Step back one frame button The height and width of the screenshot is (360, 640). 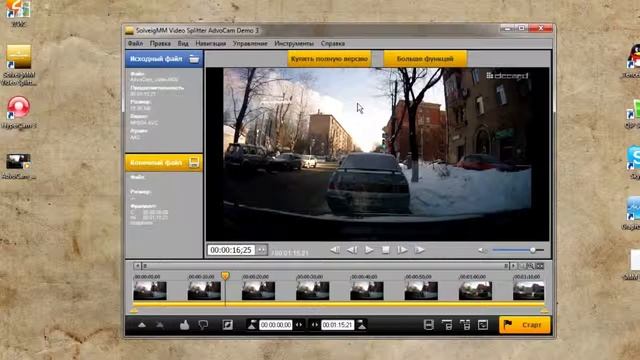[352, 250]
